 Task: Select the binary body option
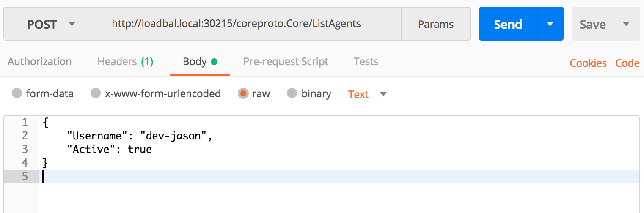tap(292, 93)
